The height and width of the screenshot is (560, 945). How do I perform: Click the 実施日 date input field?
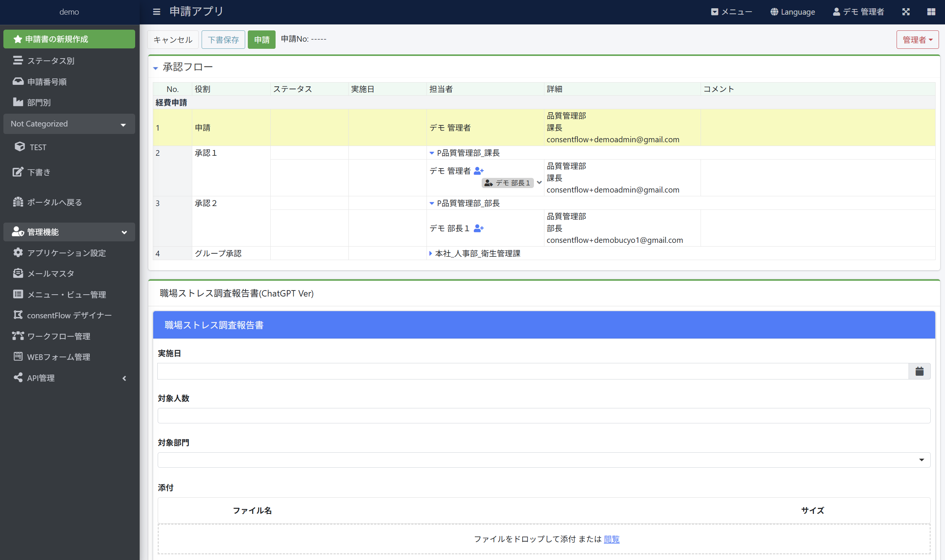533,371
